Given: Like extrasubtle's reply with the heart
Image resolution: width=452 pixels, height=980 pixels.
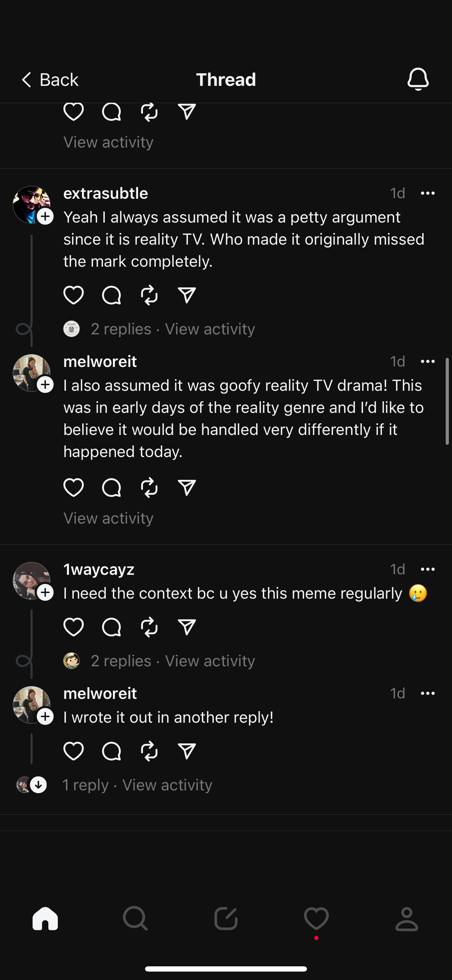Looking at the screenshot, I should click(x=74, y=295).
